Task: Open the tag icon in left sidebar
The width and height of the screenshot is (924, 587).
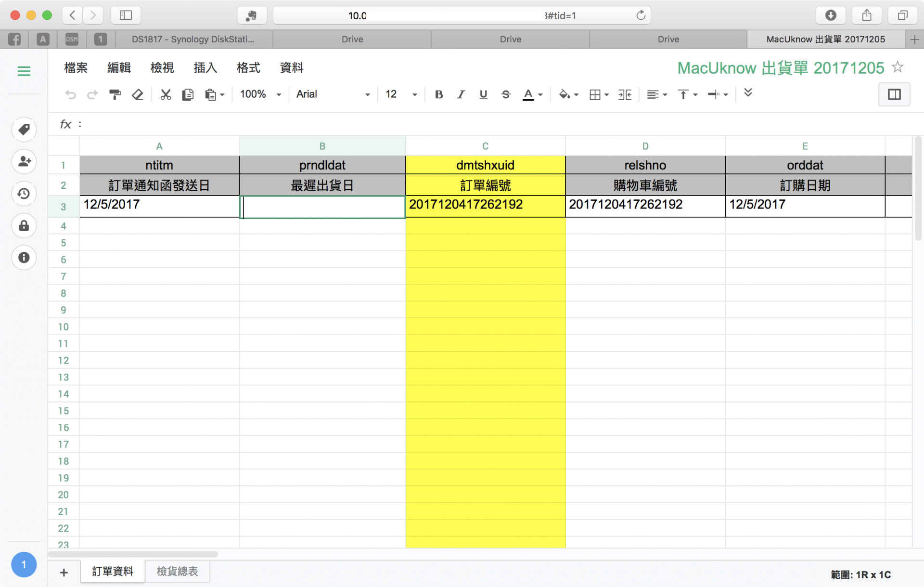Action: point(24,129)
